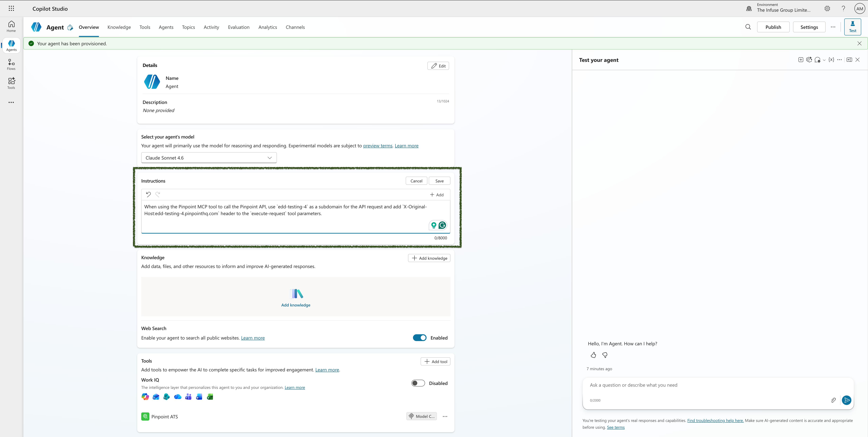This screenshot has width=868, height=437.
Task: Redo the instructions edit
Action: [158, 194]
